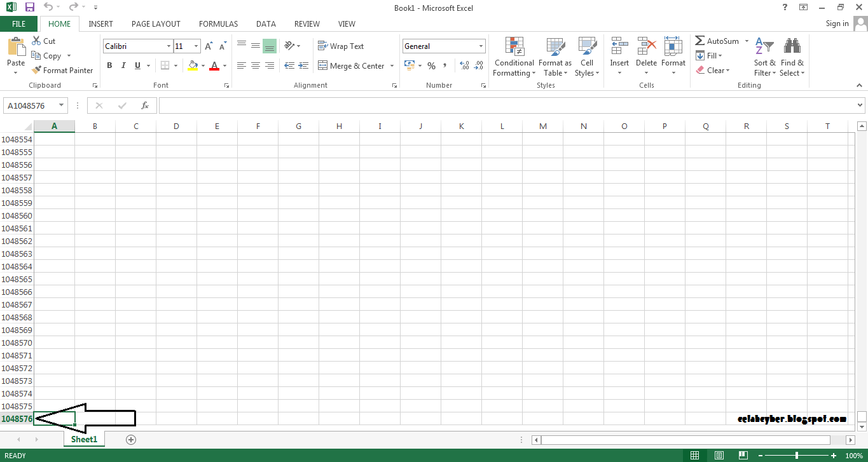Image resolution: width=868 pixels, height=462 pixels.
Task: Open Conditional Formatting options
Action: [x=514, y=57]
